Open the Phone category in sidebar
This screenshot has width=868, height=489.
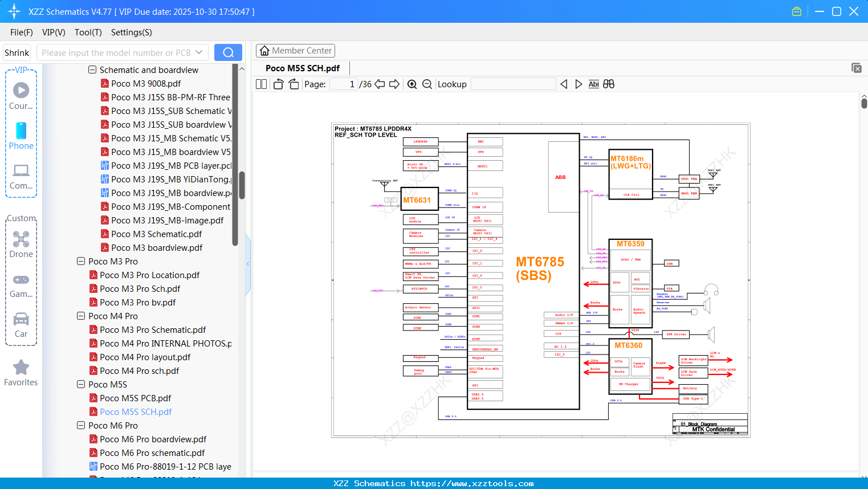21,136
